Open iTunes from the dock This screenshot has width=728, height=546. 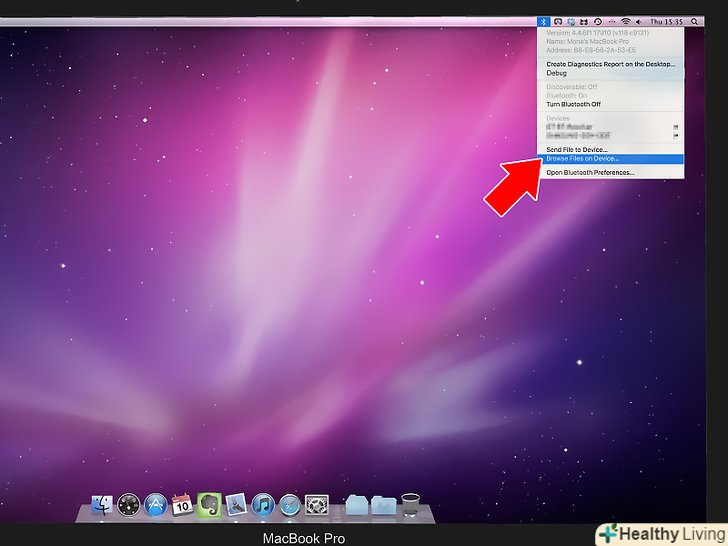263,504
